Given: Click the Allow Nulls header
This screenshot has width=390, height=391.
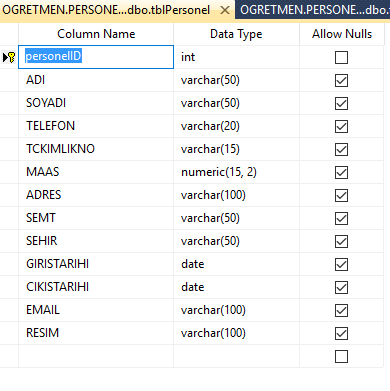Looking at the screenshot, I should coord(342,34).
